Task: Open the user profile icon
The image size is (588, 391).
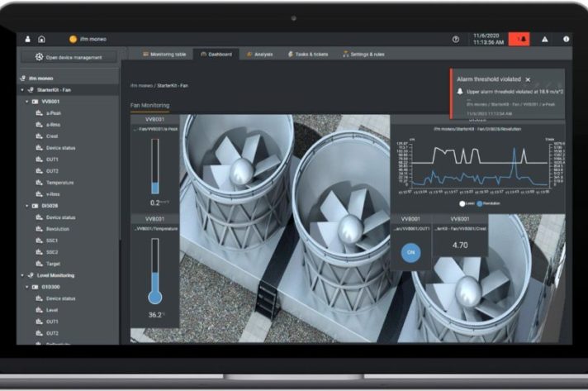Action: pos(28,39)
